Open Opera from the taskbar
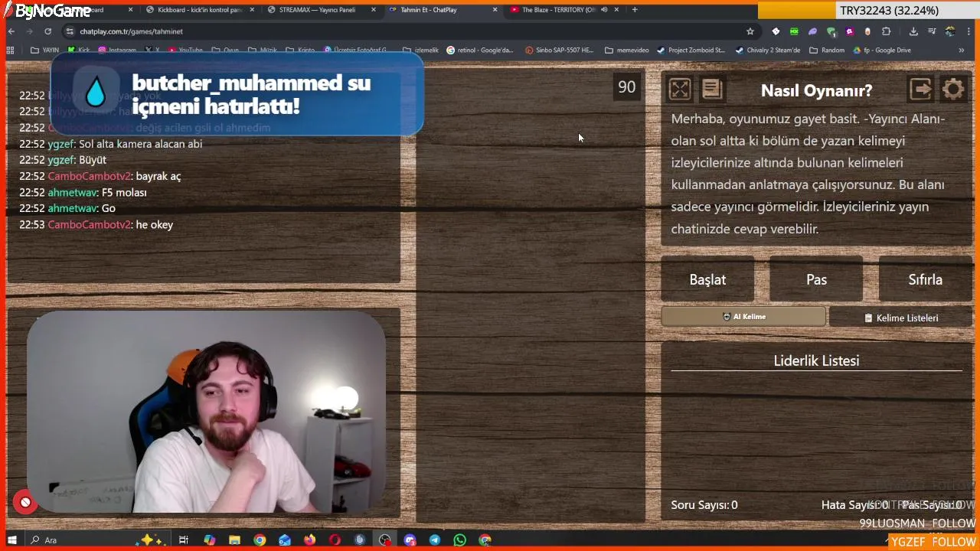 (335, 540)
